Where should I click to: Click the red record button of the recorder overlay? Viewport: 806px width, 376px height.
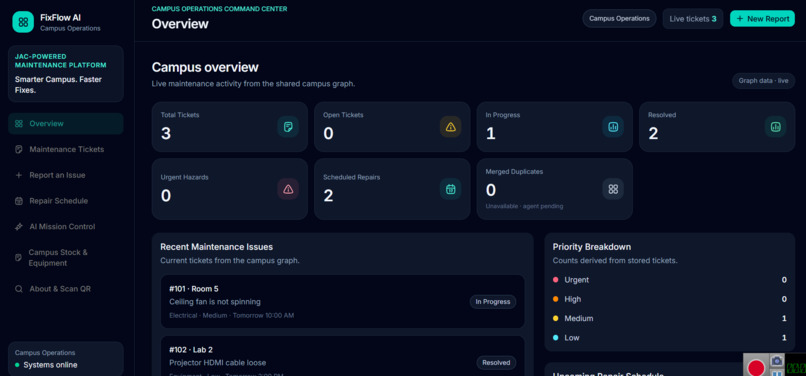756,367
